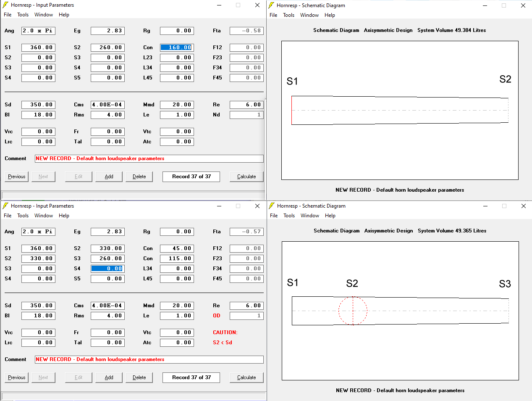Open Window menu in lower Input Parameters window
Screen dimensions: 532x401
pyautogui.click(x=44, y=216)
